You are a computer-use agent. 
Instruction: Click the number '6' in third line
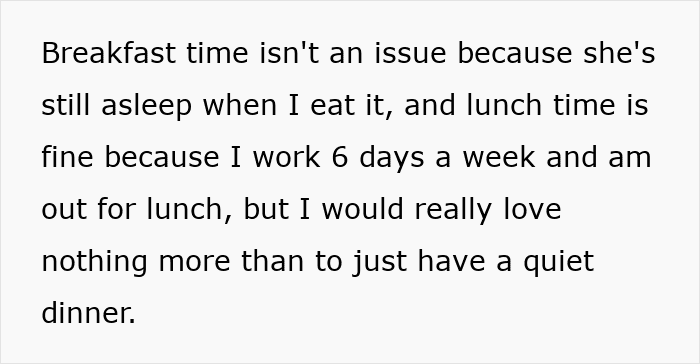pos(340,157)
